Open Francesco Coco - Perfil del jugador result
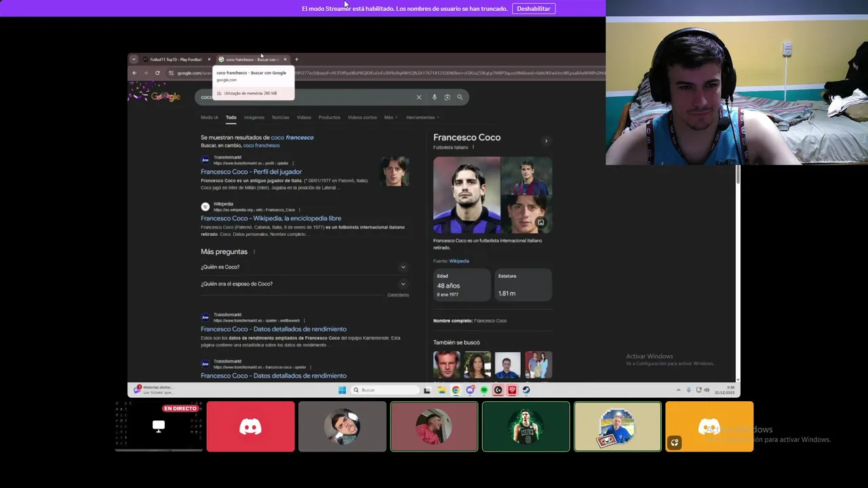868x488 pixels. 251,171
